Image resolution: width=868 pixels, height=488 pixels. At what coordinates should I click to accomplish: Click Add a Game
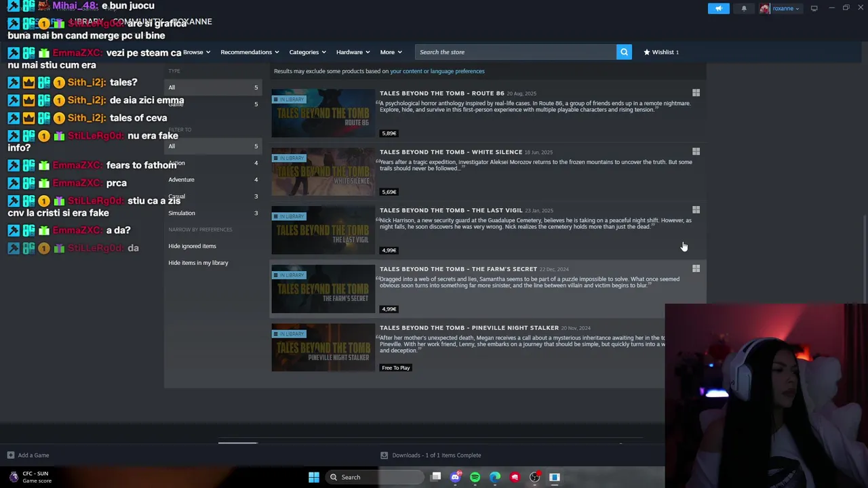(33, 455)
